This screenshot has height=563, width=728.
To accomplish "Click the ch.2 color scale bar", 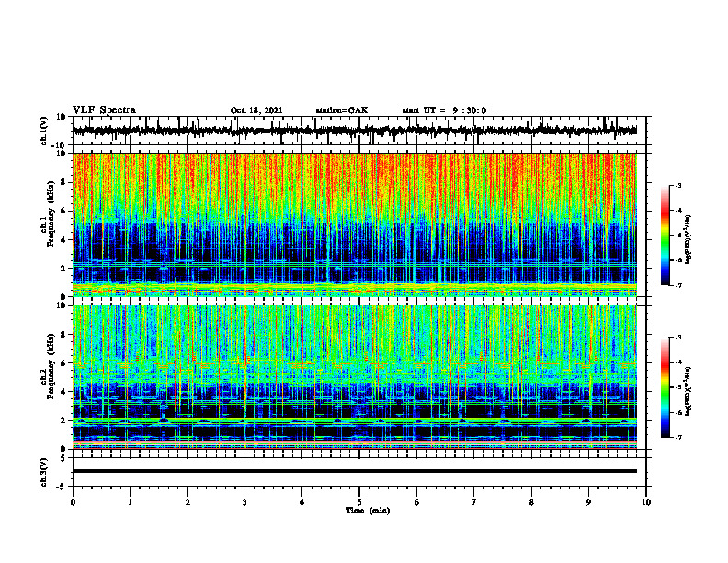I will [x=665, y=387].
